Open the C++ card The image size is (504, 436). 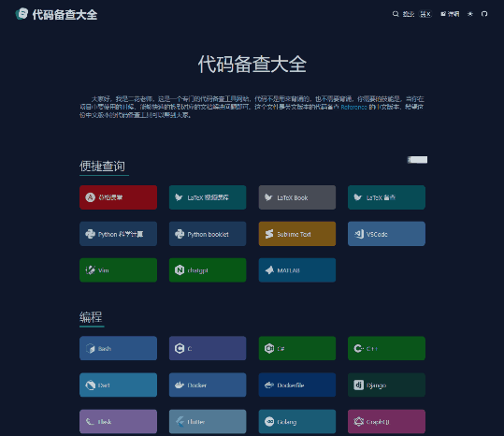point(387,348)
